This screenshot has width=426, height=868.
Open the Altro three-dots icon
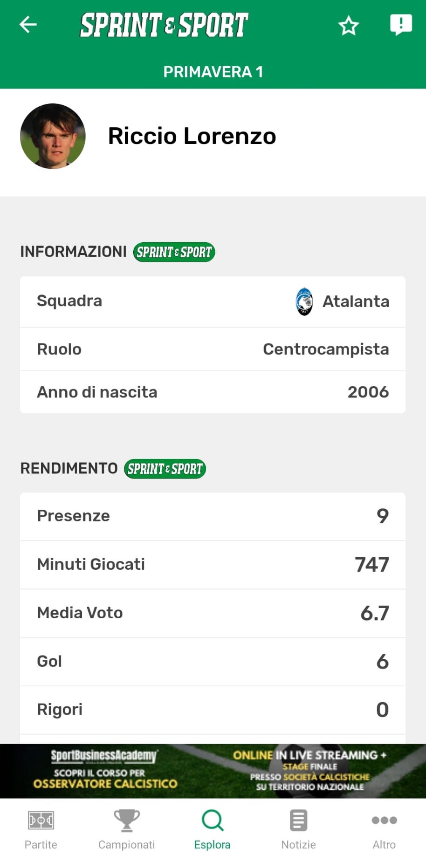pyautogui.click(x=384, y=821)
